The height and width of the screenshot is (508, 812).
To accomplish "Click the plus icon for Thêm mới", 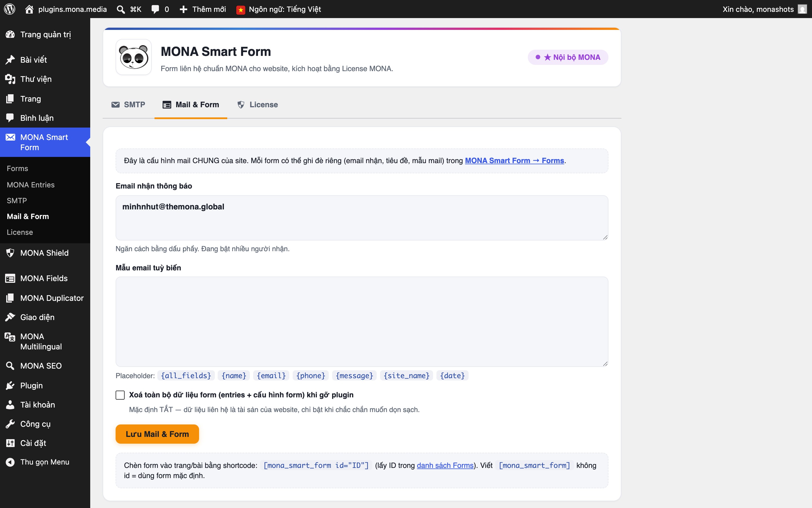I will click(183, 9).
